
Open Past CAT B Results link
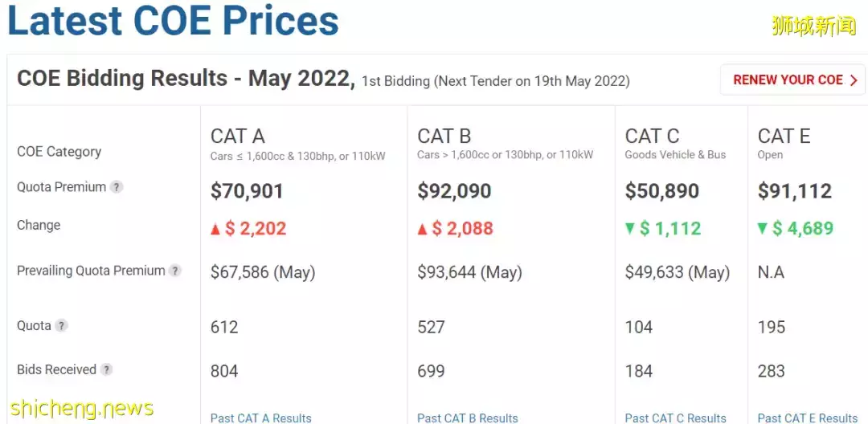pos(468,418)
